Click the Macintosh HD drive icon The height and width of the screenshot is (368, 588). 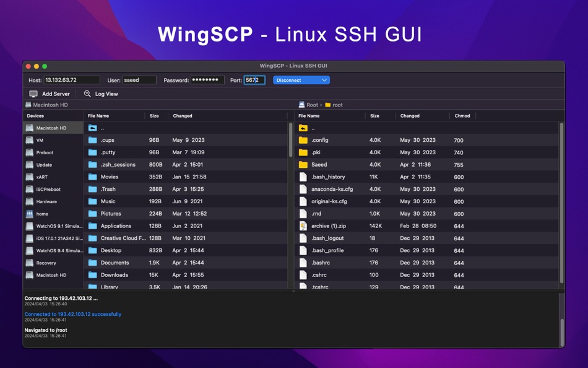[x=28, y=128]
